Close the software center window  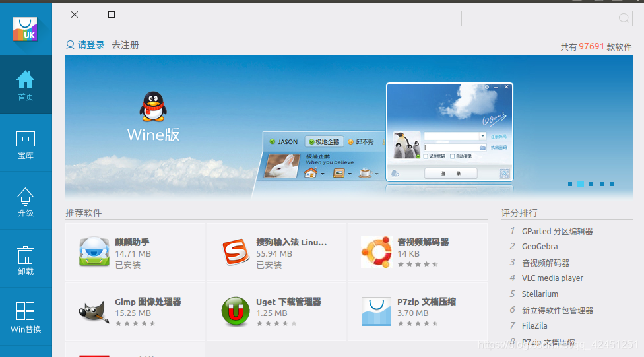(75, 15)
